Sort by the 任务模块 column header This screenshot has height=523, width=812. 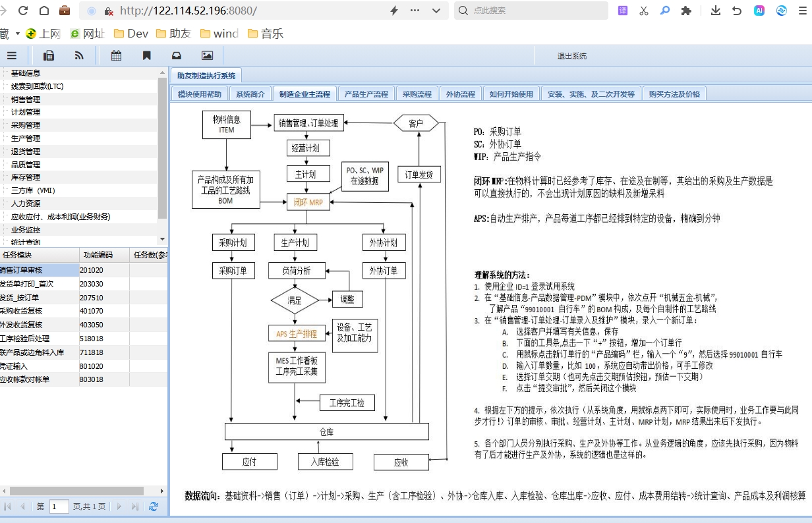click(39, 255)
